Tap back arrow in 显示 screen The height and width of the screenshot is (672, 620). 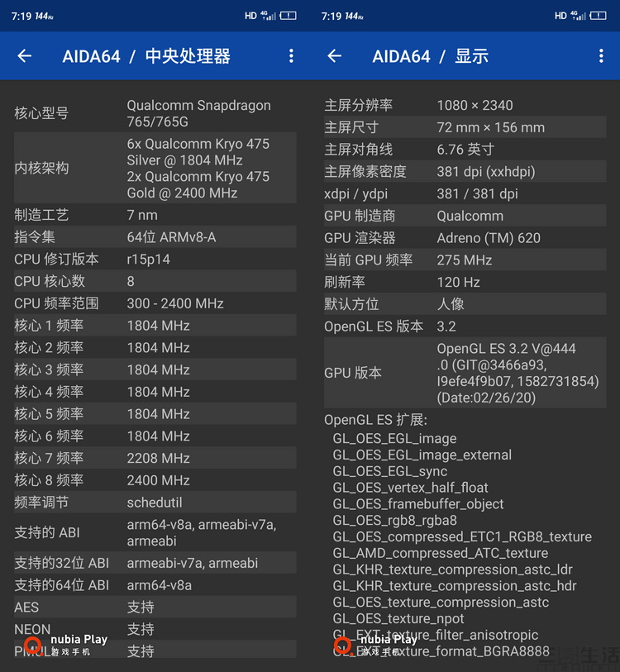(335, 55)
